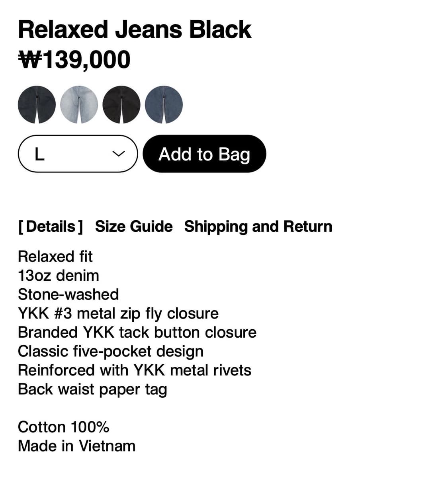The image size is (448, 485).
Task: Click the Relaxed Jeans Black product title
Action: click(x=135, y=30)
